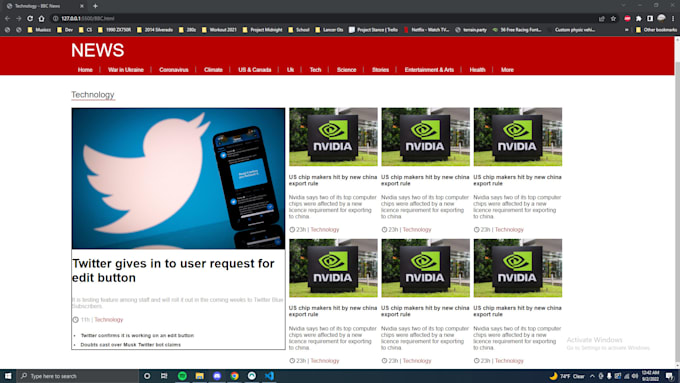Open the CS bookmark folder
The height and width of the screenshot is (383, 680).
pyautogui.click(x=85, y=30)
